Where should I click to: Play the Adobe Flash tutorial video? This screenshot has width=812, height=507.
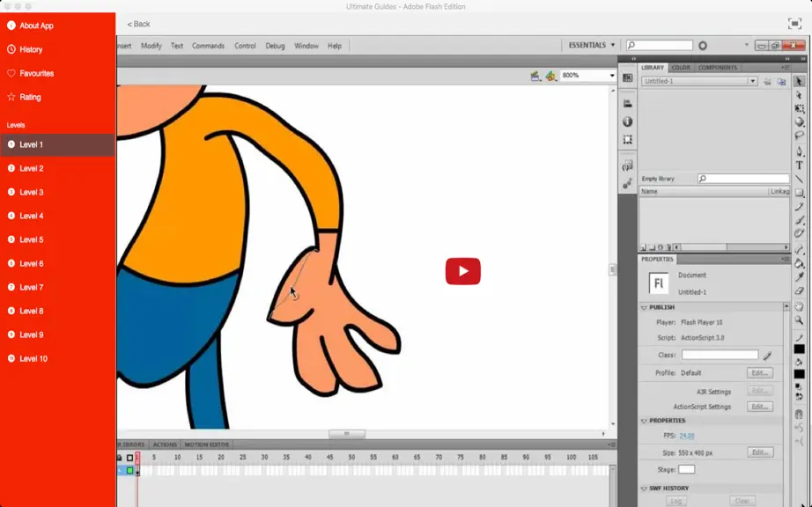[x=463, y=271]
